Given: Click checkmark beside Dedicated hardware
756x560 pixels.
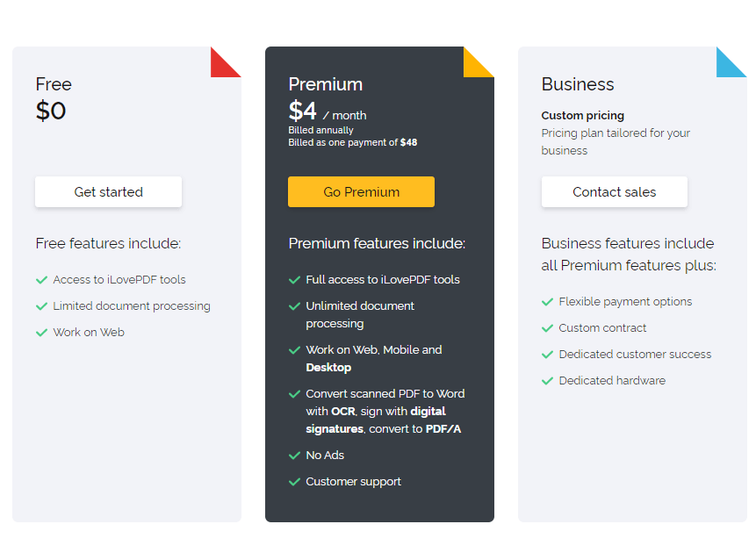Looking at the screenshot, I should [547, 381].
